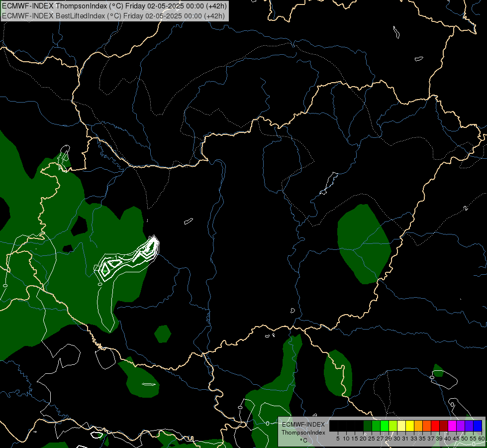
Task: Click the legend tick value 31
Action: tap(405, 439)
